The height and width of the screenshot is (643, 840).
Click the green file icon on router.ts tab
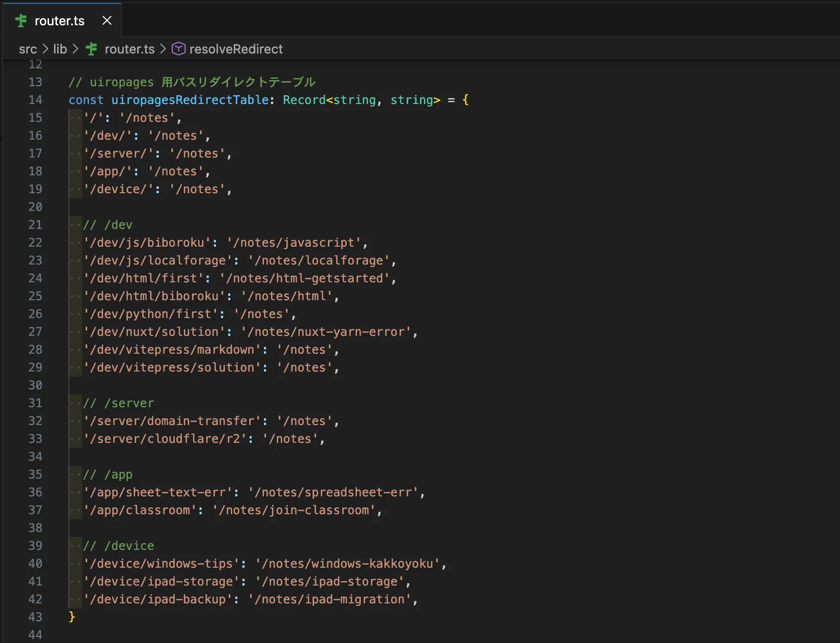point(21,21)
